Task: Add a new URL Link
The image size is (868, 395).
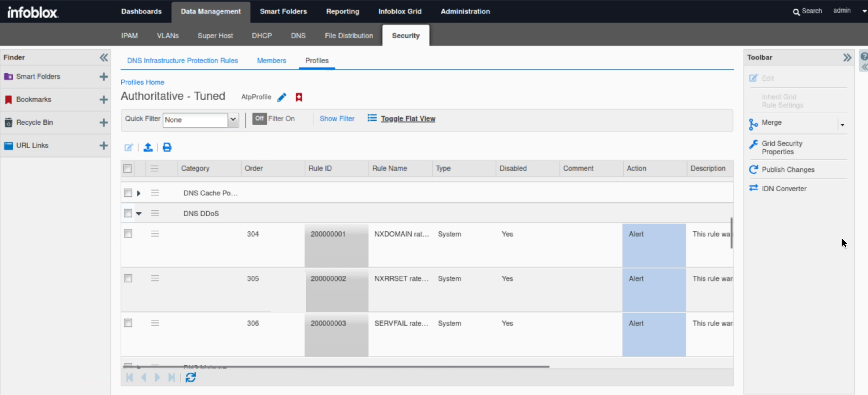Action: coord(103,146)
